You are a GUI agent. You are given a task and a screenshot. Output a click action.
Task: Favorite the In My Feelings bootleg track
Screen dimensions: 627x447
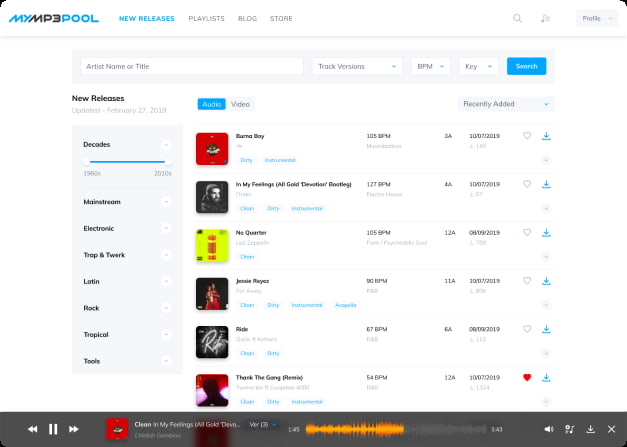(527, 184)
